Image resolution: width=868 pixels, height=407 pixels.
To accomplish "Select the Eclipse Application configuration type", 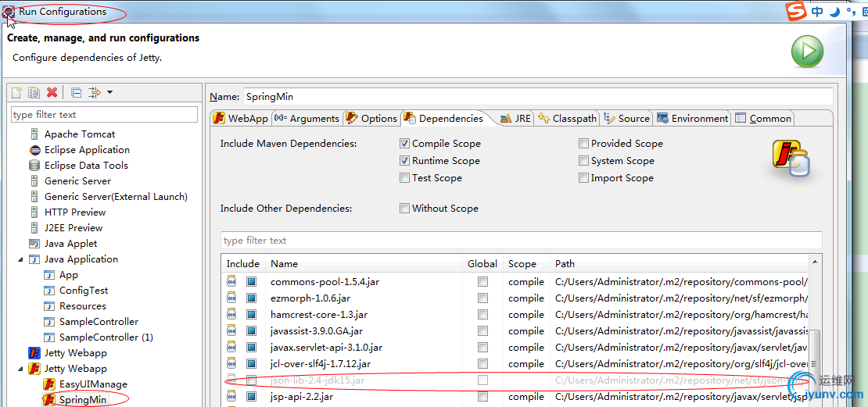I will pos(87,150).
